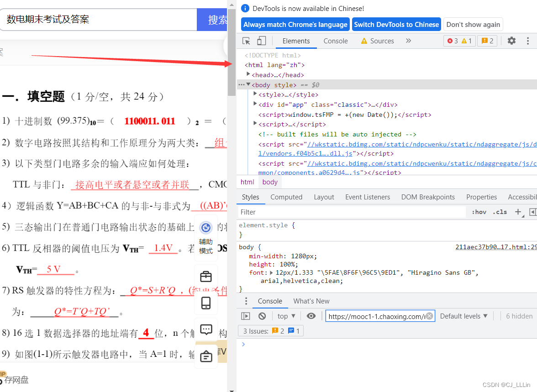Click the 6 hidden messages label
This screenshot has width=537, height=392.
click(519, 316)
